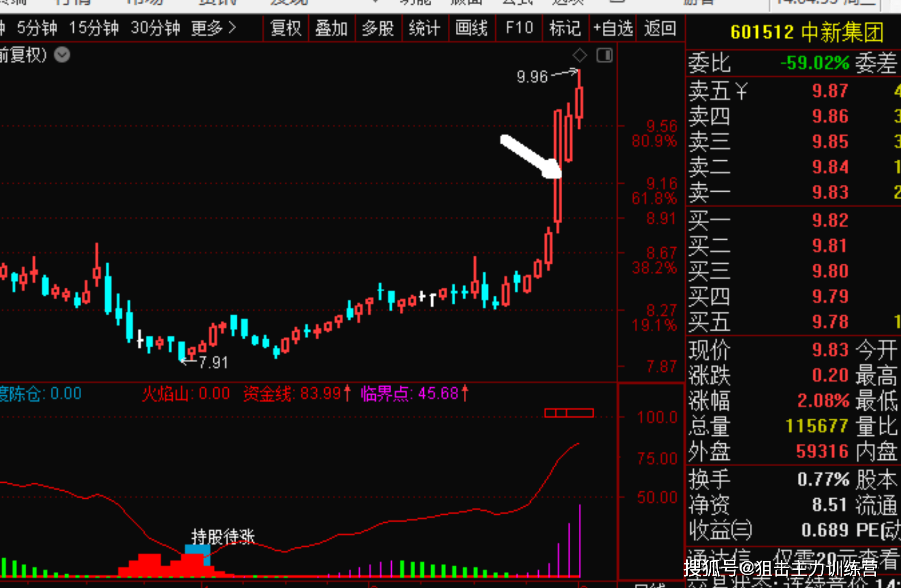Image resolution: width=901 pixels, height=588 pixels.
Task: Switch to the 15分钟 chart period
Action: [x=94, y=28]
